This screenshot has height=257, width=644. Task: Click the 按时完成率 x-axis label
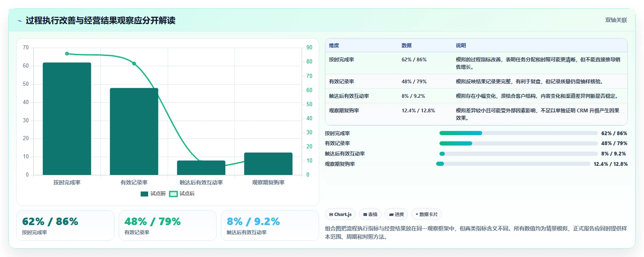[67, 182]
